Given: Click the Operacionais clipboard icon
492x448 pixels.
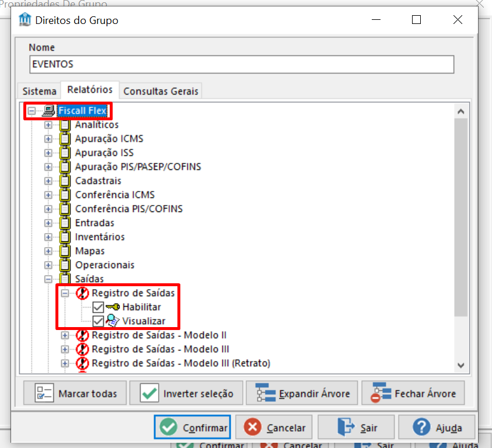Looking at the screenshot, I should tap(65, 265).
